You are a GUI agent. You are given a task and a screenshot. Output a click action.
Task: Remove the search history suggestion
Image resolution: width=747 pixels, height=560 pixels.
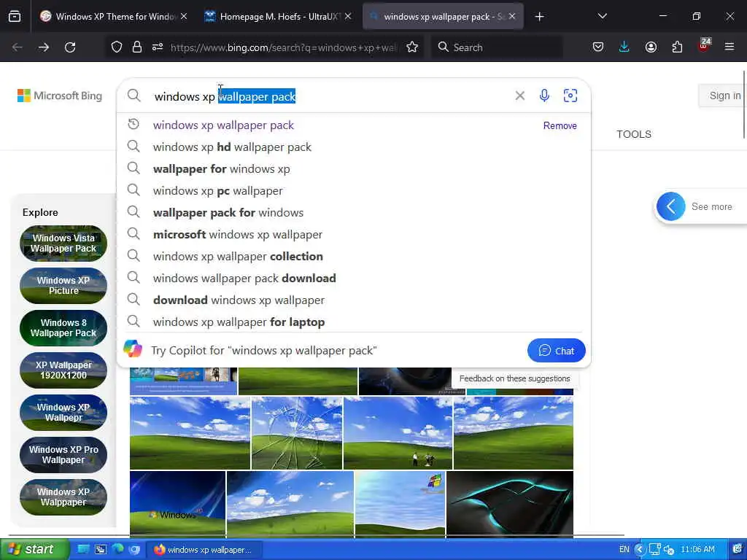[560, 125]
